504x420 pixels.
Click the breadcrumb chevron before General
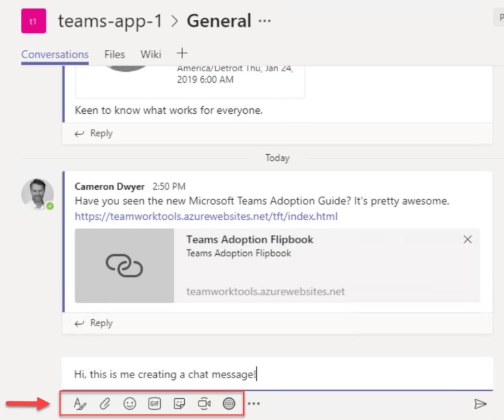175,21
